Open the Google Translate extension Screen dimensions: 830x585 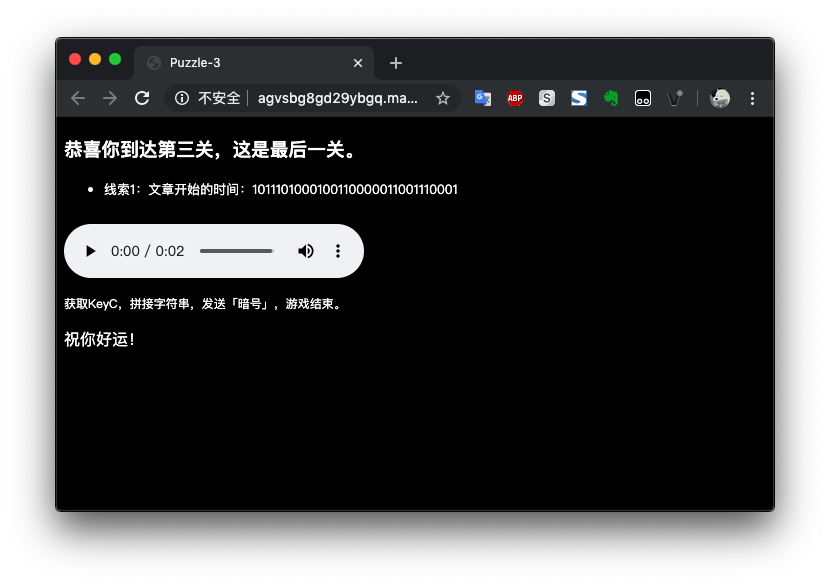[483, 98]
